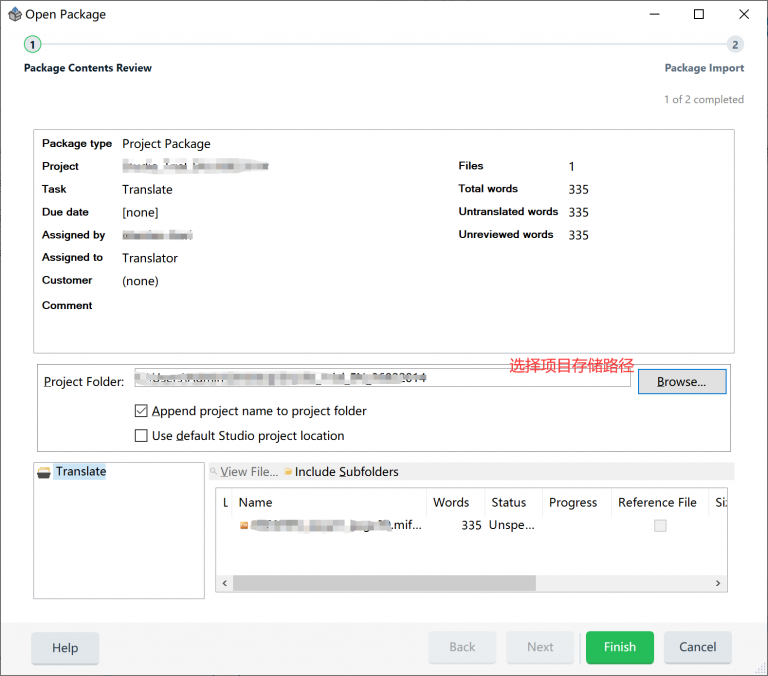Select the Translate item in task tree
The image size is (768, 676).
pos(81,472)
